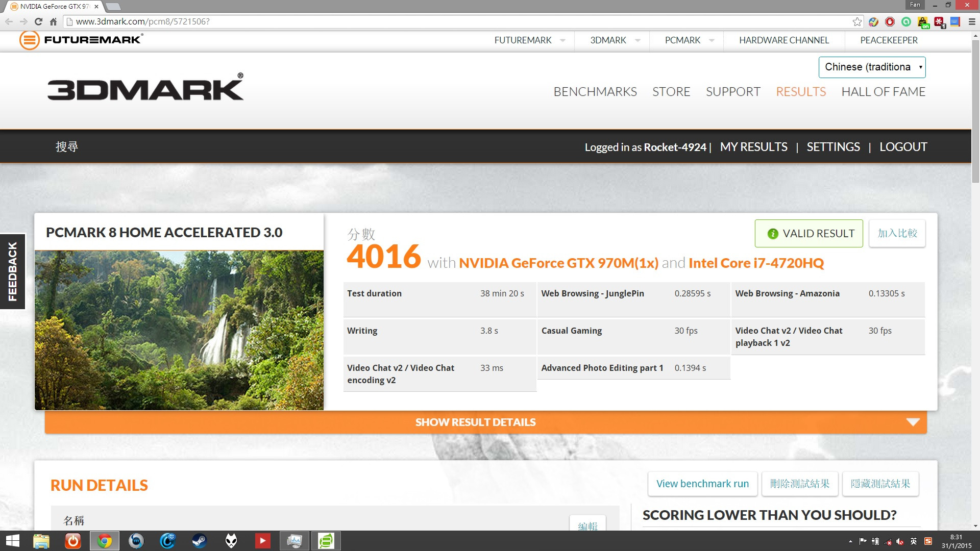Click the 加入比較 compare button
The image size is (980, 551).
[897, 234]
